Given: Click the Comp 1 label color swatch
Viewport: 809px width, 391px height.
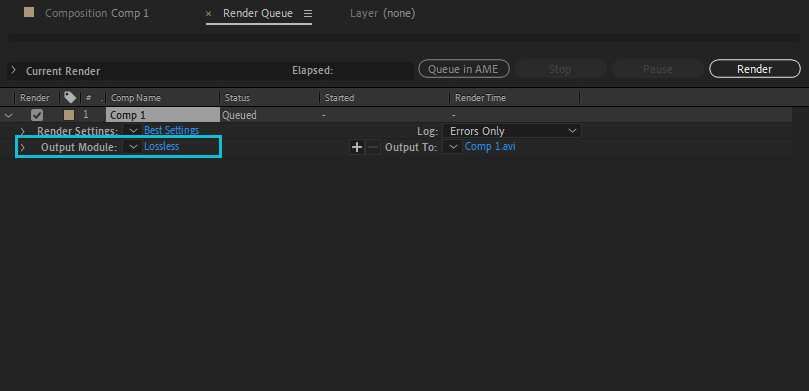Looking at the screenshot, I should tap(69, 115).
